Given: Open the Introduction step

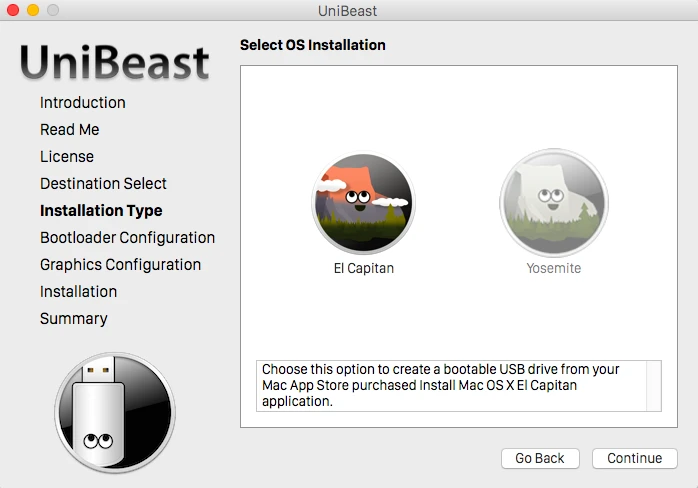Looking at the screenshot, I should pos(83,103).
